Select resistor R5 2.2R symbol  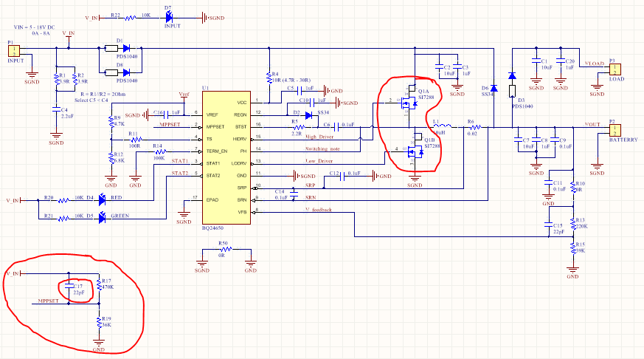(x=299, y=128)
